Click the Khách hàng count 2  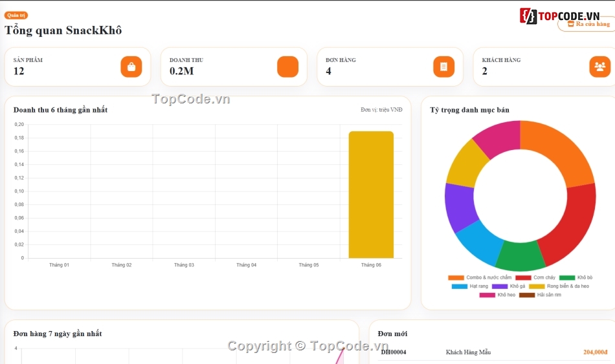[485, 71]
